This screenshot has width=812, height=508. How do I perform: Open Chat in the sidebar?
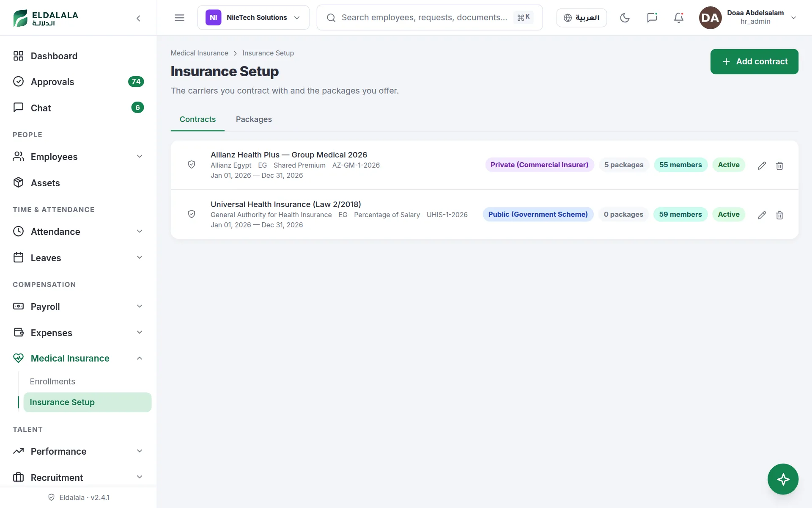(x=78, y=108)
